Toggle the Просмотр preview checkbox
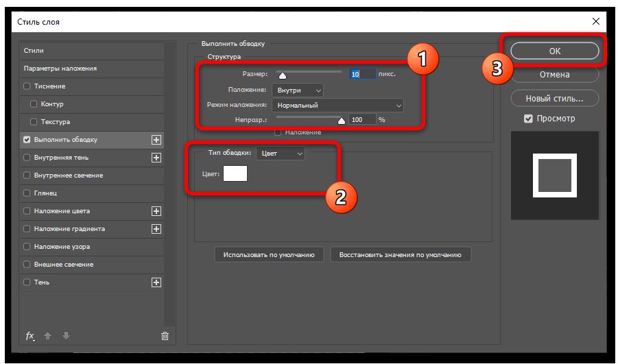 click(x=528, y=119)
